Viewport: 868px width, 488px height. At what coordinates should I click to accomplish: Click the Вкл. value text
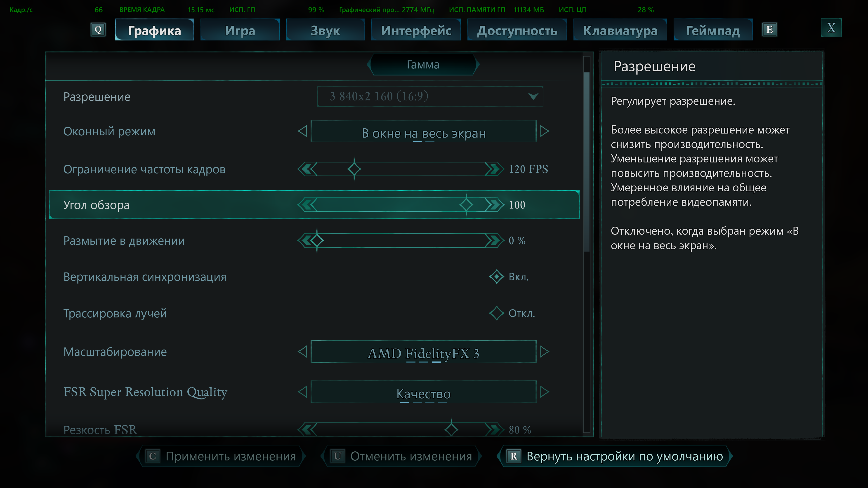[x=518, y=277]
